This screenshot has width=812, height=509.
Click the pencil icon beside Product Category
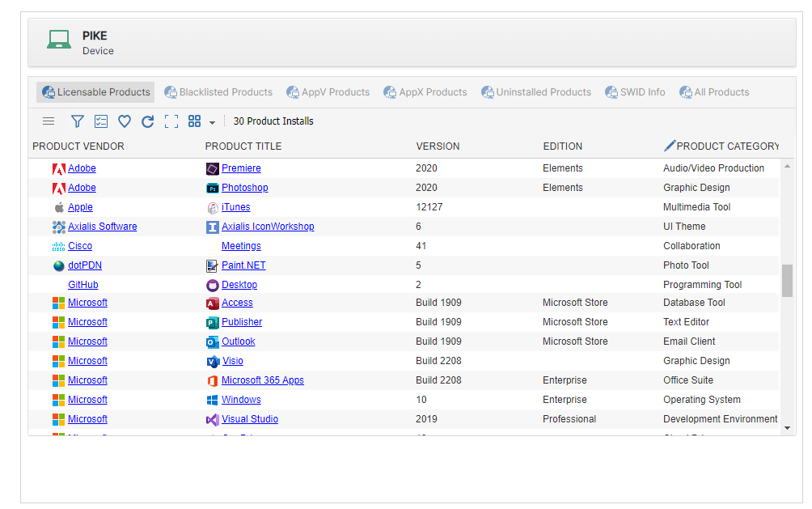pos(670,146)
